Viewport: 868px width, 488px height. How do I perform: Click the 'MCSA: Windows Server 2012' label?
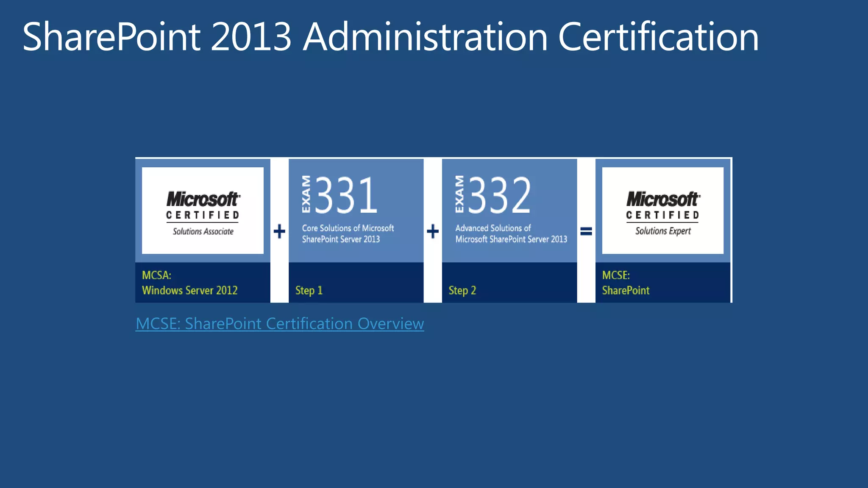[190, 283]
